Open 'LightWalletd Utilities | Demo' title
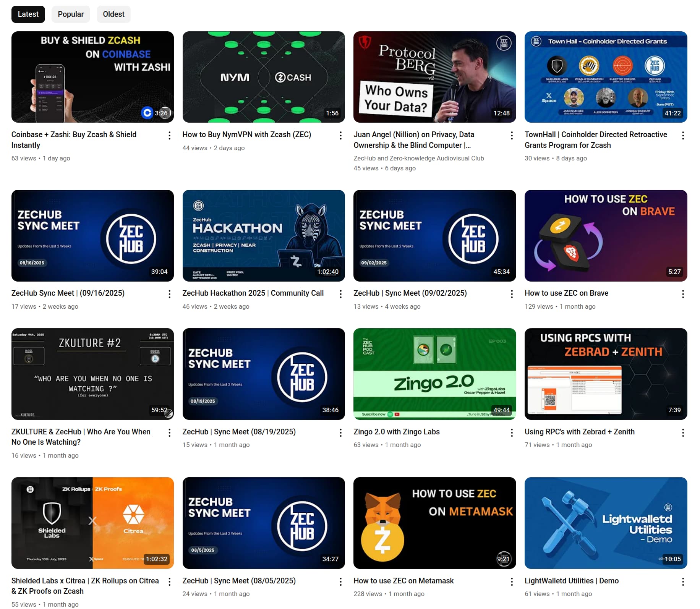This screenshot has height=609, width=700. (x=572, y=581)
